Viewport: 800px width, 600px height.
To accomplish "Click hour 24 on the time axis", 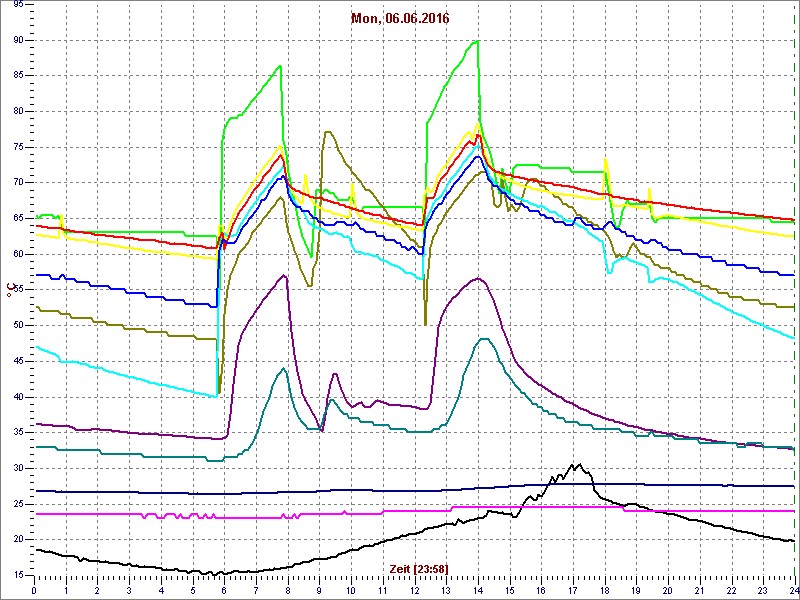I will tap(793, 589).
